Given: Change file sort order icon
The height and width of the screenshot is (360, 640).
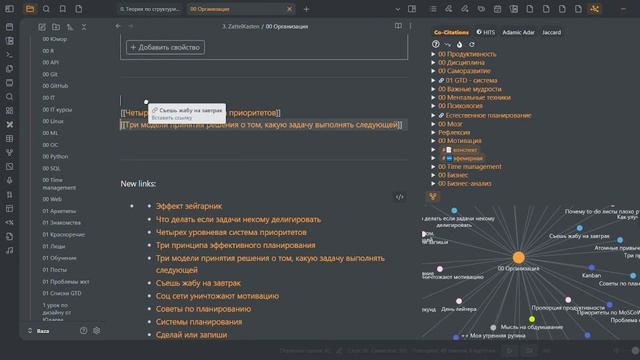Looking at the screenshot, I should [70, 27].
